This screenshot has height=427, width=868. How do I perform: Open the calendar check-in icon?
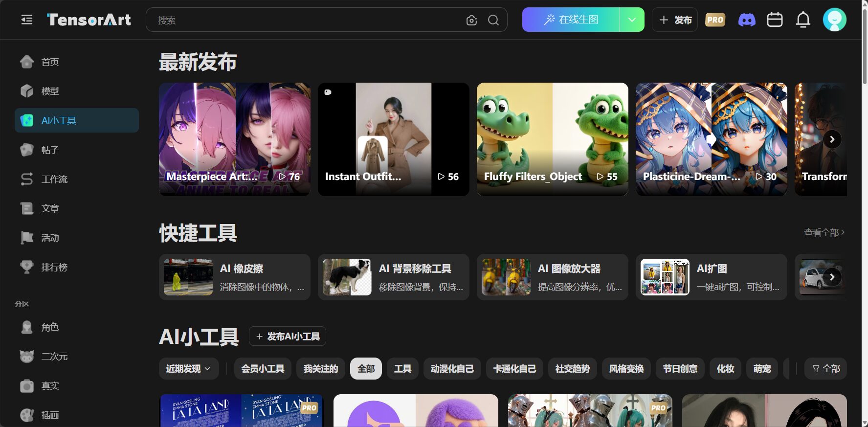coord(775,20)
